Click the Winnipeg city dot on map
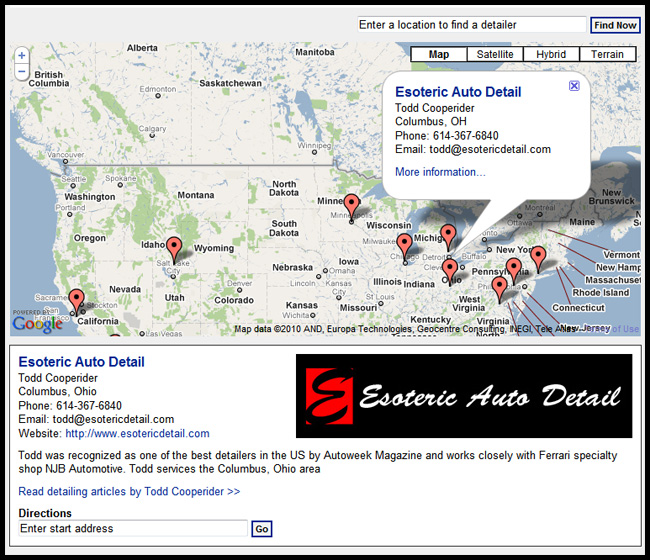The height and width of the screenshot is (560, 650). pos(315,152)
